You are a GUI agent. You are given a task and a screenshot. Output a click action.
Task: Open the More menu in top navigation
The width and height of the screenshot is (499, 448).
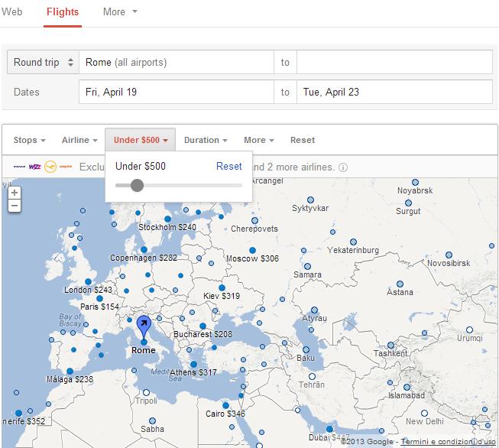(120, 11)
